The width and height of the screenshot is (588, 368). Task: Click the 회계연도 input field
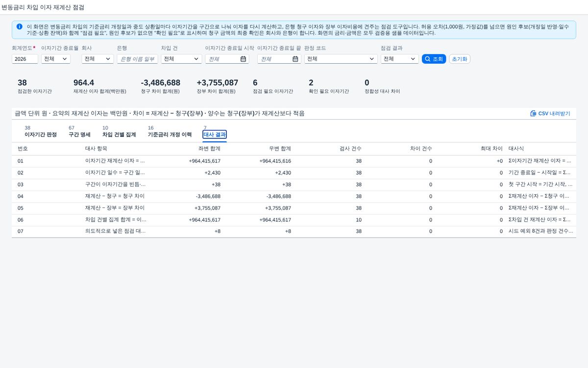pyautogui.click(x=25, y=59)
